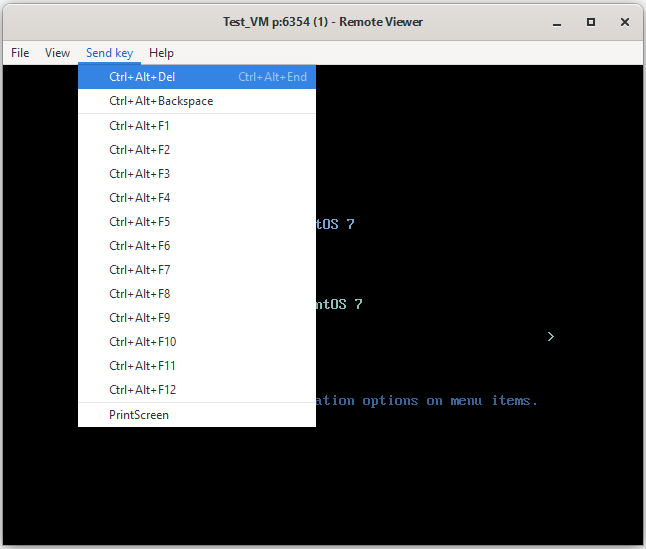Close the Remote Viewer window

point(625,22)
